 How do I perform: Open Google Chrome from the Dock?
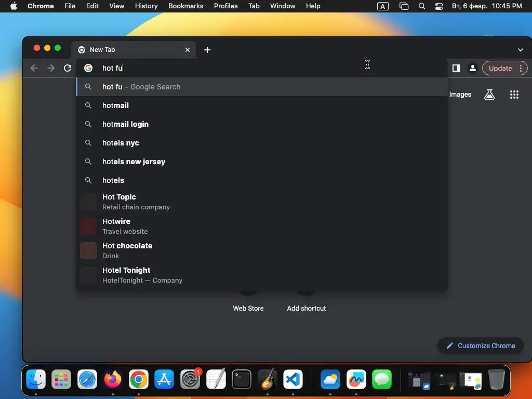pos(138,379)
